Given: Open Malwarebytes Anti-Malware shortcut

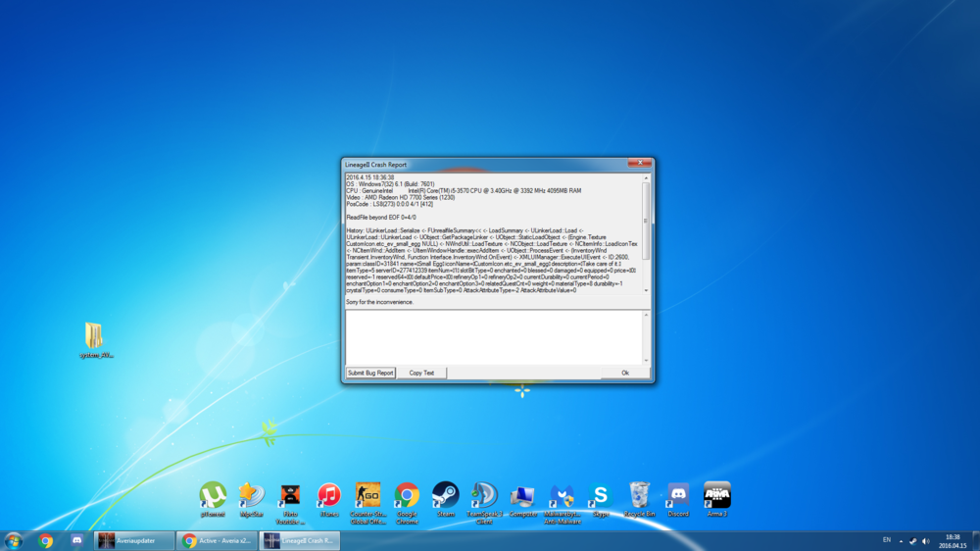Looking at the screenshot, I should 563,496.
